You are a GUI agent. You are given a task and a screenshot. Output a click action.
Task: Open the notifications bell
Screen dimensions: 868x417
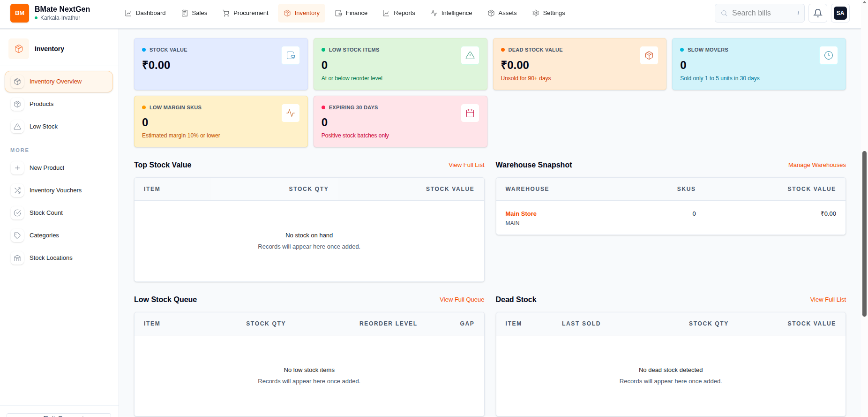818,13
